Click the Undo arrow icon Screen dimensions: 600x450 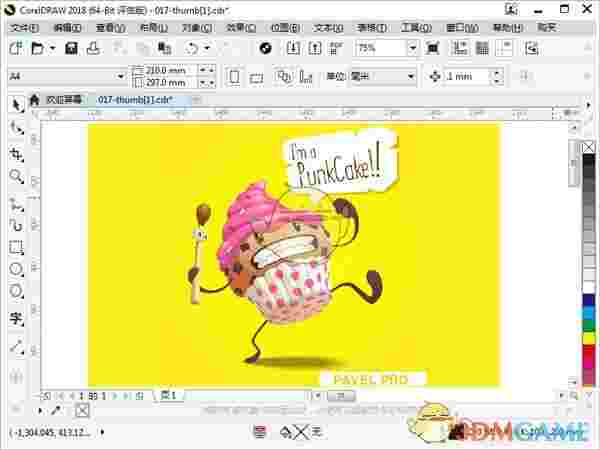pos(192,48)
